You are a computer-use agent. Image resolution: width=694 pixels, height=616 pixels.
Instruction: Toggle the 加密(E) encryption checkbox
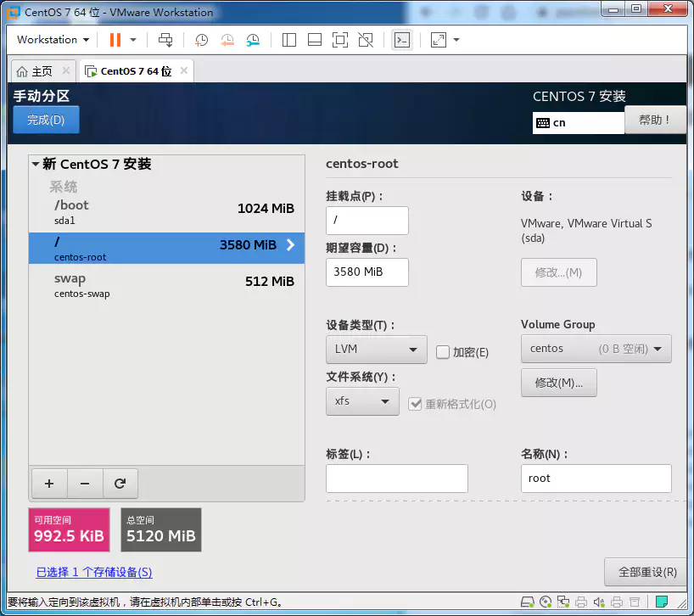[444, 352]
